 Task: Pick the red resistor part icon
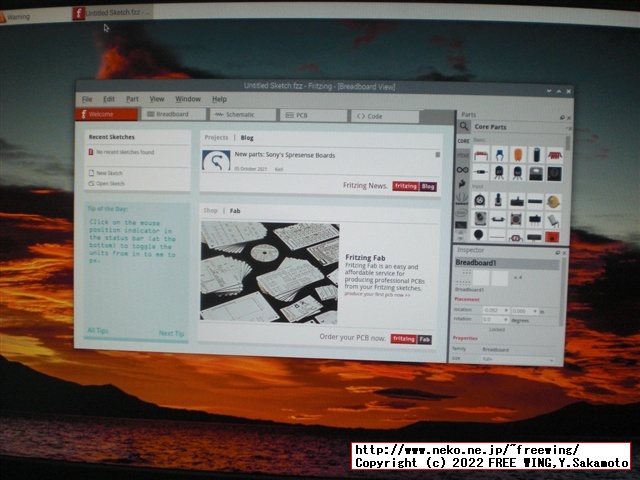click(x=481, y=154)
